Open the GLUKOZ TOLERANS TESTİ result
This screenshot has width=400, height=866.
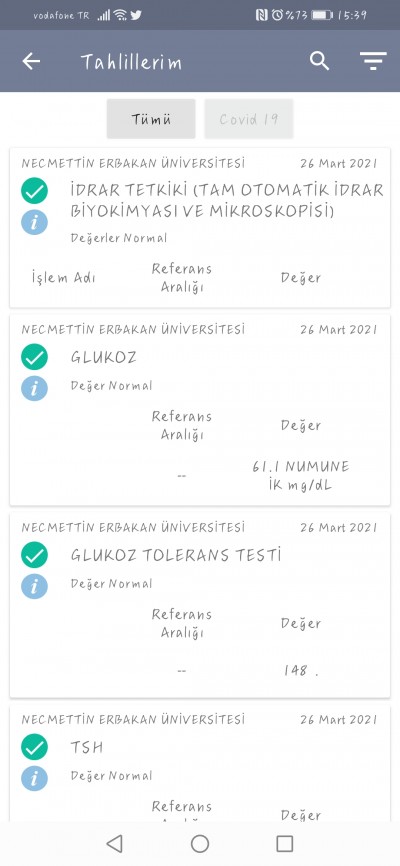(x=176, y=555)
